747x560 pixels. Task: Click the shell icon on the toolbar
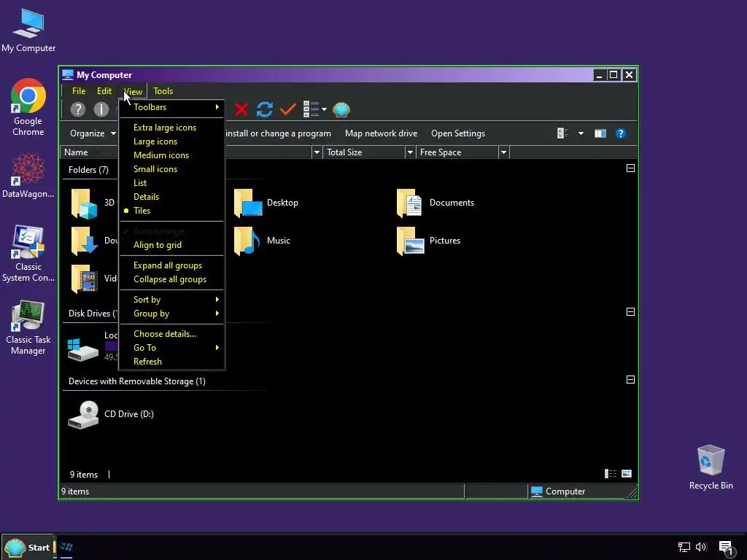point(341,110)
